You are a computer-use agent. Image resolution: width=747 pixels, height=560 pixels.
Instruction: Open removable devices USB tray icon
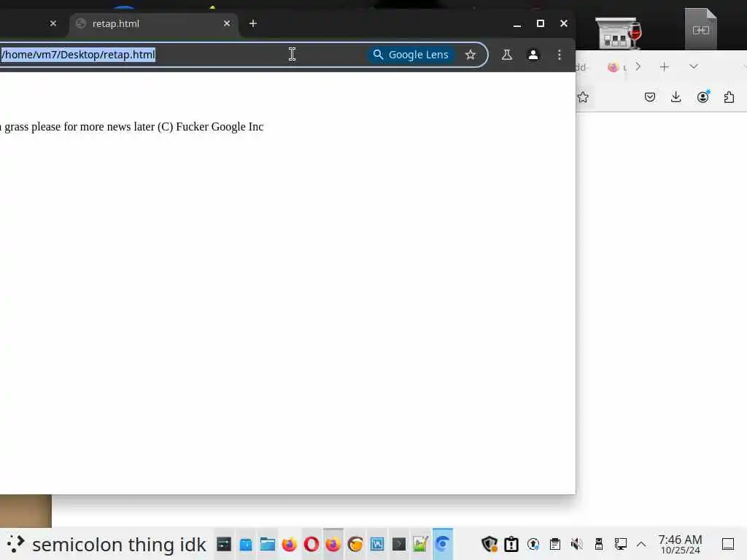599,544
